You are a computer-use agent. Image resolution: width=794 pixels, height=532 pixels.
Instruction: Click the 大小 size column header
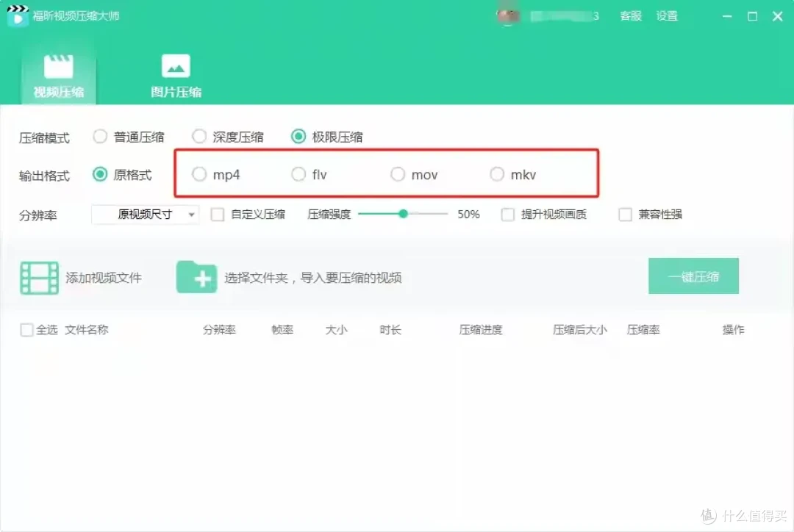336,330
